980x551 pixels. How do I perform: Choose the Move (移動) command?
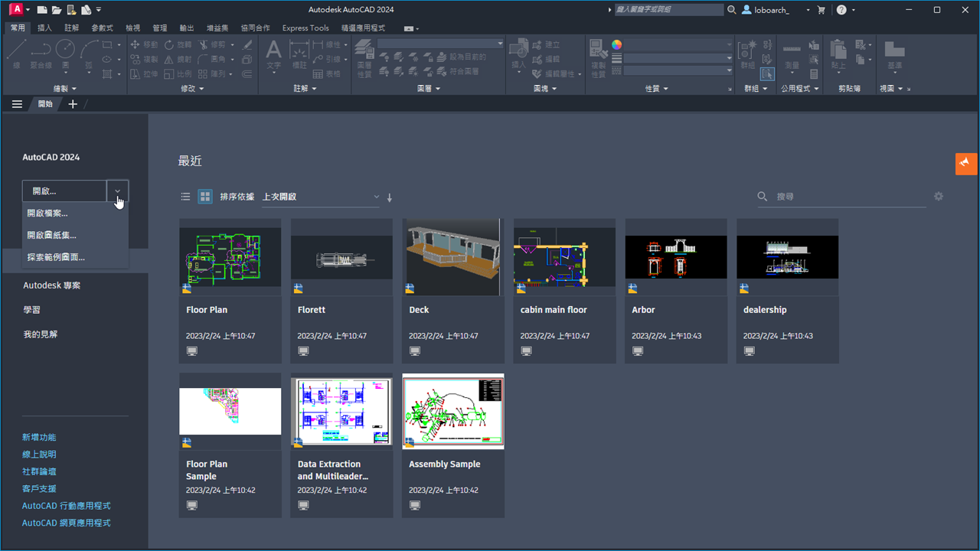(x=145, y=45)
